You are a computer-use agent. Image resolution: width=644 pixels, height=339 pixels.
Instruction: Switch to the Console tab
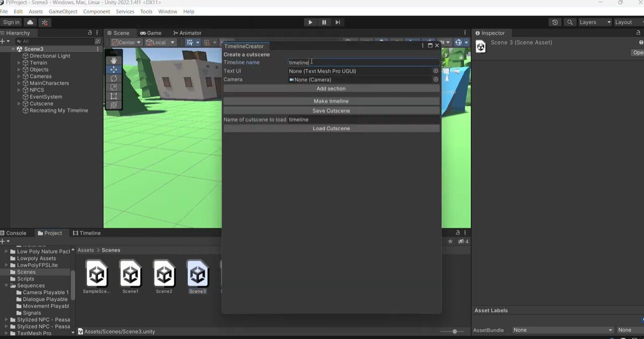tap(13, 232)
